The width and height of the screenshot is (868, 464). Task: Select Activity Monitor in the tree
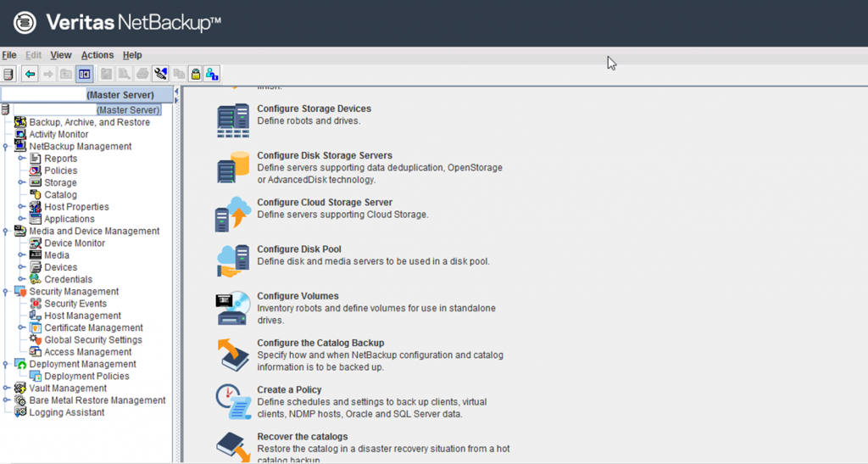[x=58, y=134]
